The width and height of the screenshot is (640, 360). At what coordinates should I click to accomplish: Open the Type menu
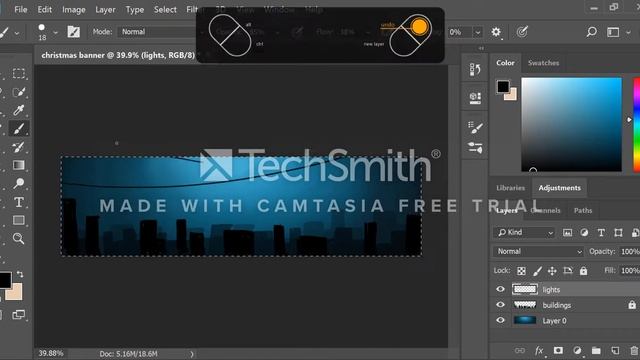click(x=135, y=9)
